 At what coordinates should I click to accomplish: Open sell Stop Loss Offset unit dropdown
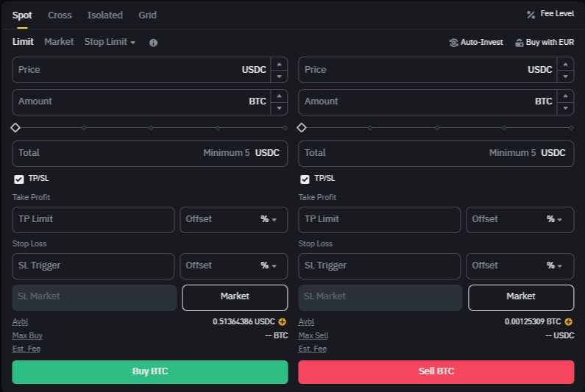[x=555, y=266]
